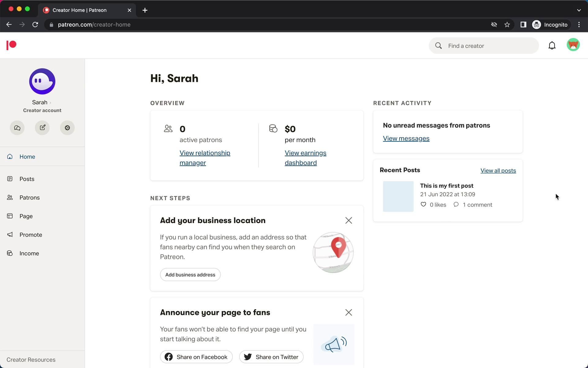This screenshot has height=368, width=588.
Task: Reload the page in browser
Action: (x=35, y=25)
